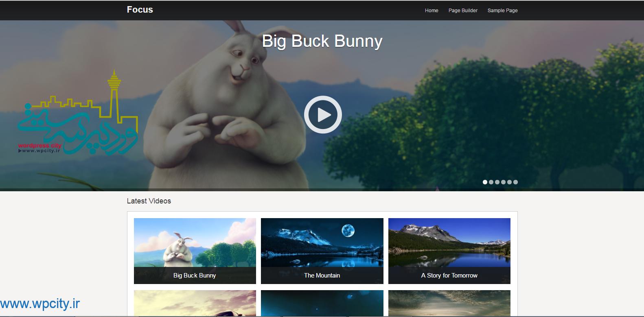
Task: Go to the Home menu item
Action: 432,11
